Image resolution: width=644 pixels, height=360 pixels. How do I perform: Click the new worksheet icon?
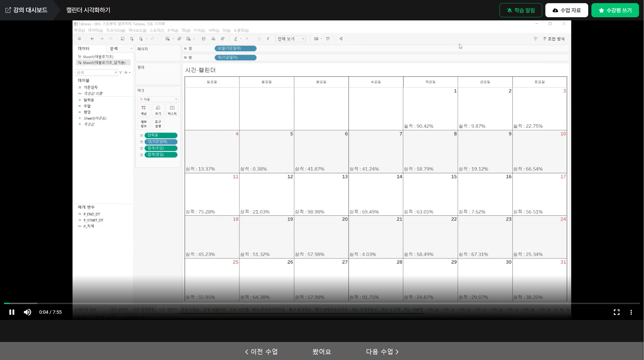point(168,39)
